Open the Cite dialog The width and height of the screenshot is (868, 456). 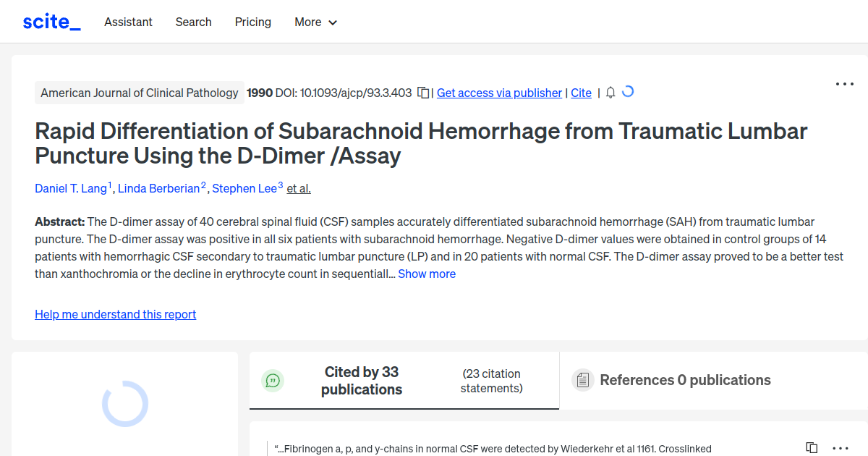[581, 93]
